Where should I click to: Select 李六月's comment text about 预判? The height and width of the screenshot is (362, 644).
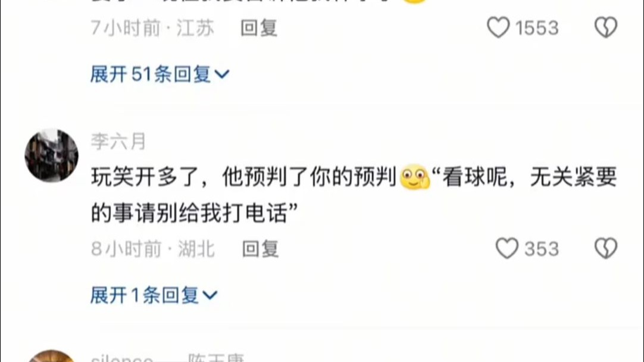click(354, 194)
